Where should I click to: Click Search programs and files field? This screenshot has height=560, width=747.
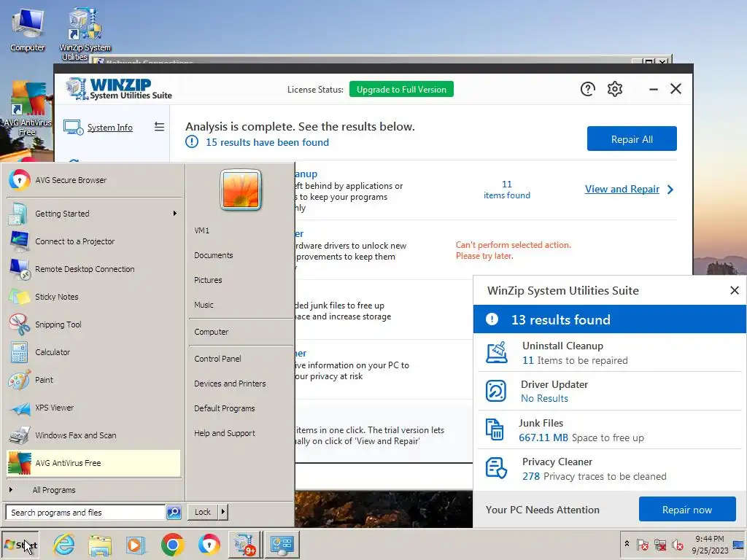85,513
